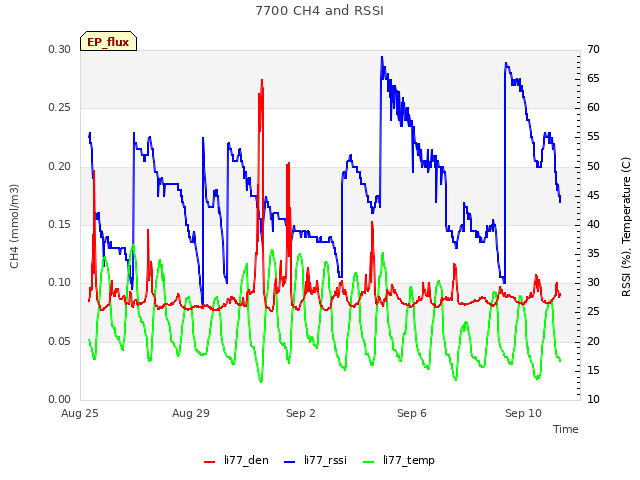Click the 35 right axis value
This screenshot has height=480, width=640.
point(593,253)
